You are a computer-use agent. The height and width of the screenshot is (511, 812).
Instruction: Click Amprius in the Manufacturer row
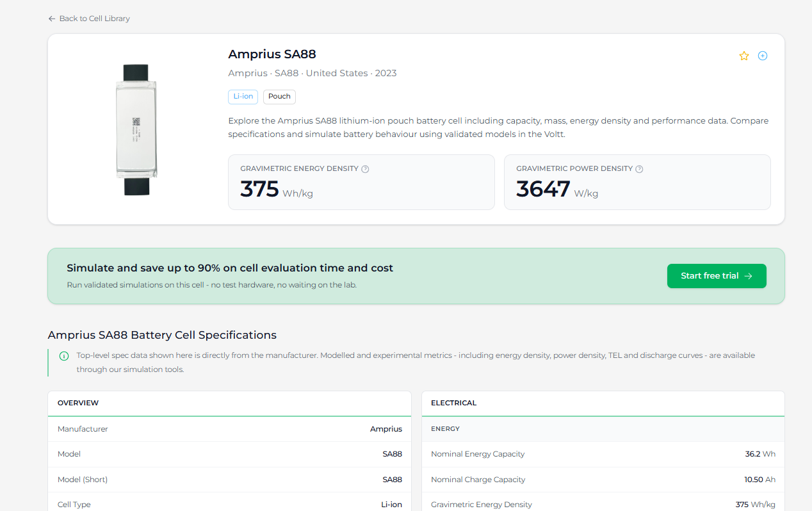(386, 429)
